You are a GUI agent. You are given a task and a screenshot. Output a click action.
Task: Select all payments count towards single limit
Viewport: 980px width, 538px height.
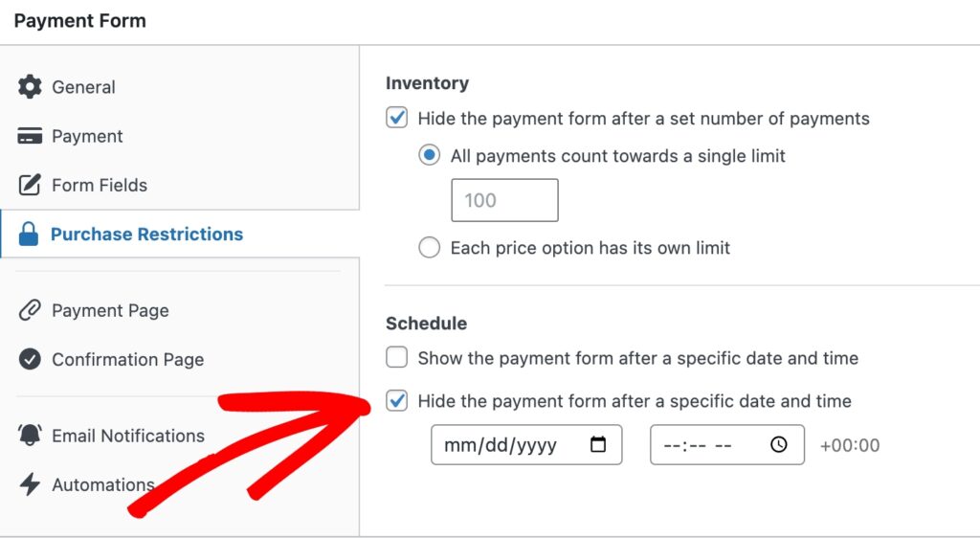point(430,155)
